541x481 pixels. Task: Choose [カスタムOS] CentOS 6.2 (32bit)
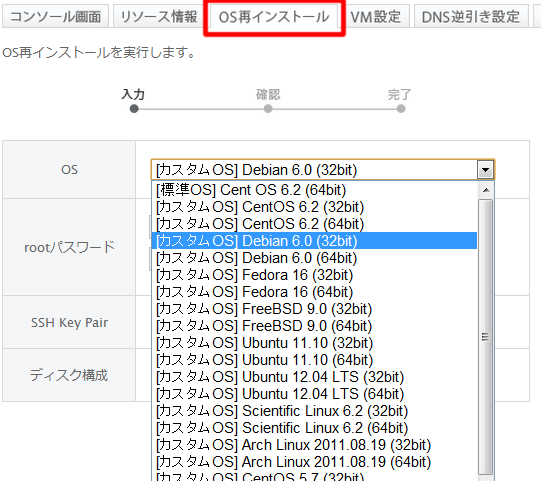point(314,207)
